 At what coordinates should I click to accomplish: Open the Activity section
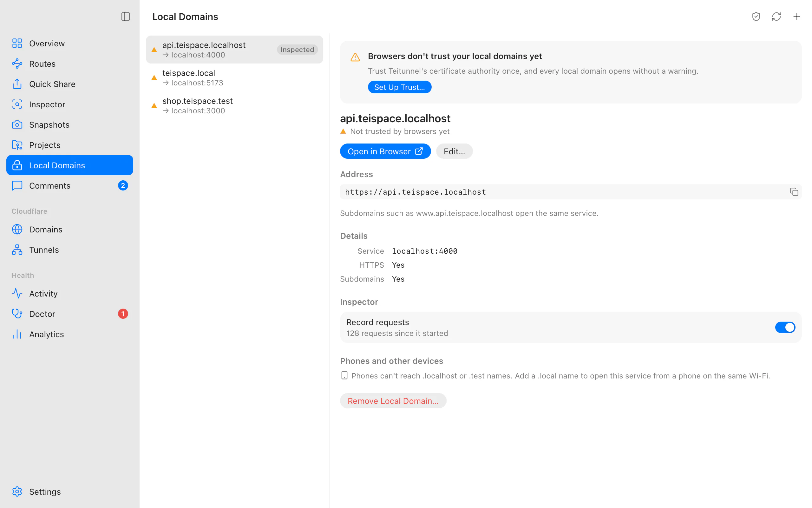click(70, 293)
